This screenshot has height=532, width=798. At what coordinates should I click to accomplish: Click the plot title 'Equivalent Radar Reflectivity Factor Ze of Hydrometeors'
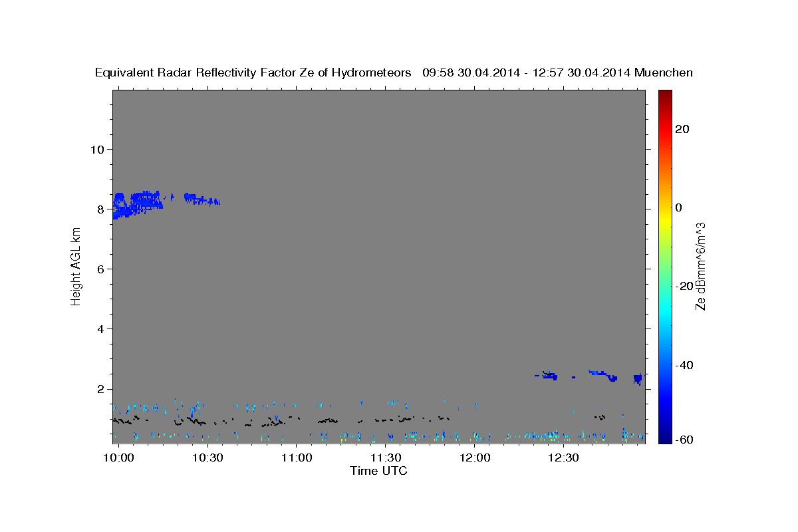tap(253, 72)
